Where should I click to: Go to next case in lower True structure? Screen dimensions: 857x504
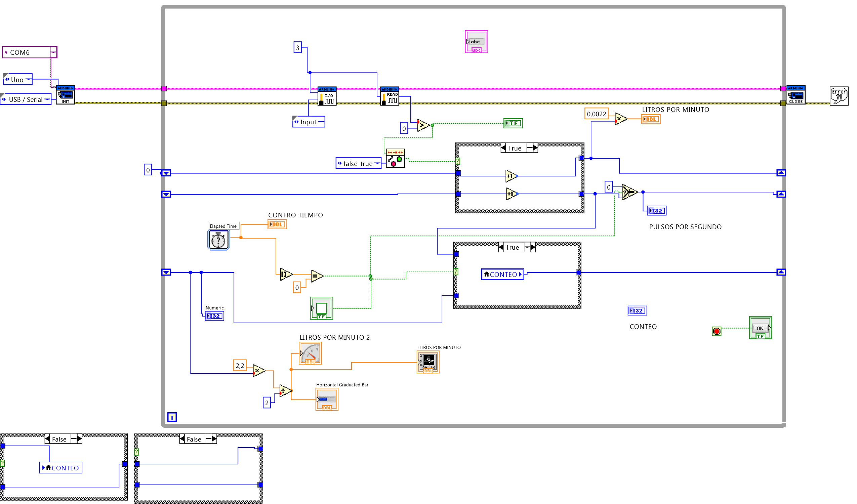[x=533, y=248]
